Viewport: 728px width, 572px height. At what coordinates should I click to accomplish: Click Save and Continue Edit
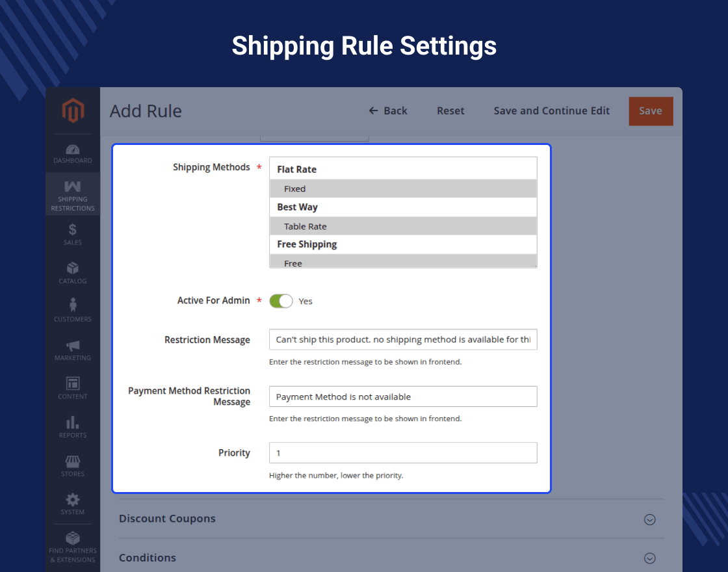coord(551,111)
